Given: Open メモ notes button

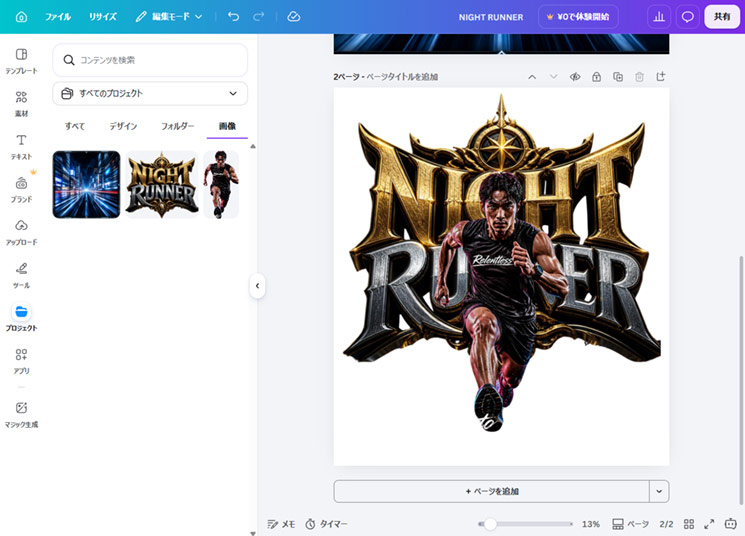Looking at the screenshot, I should (x=281, y=524).
